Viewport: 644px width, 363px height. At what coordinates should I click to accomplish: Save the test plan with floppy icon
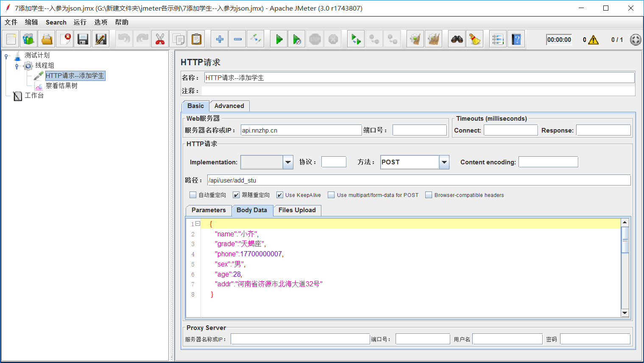coord(83,39)
